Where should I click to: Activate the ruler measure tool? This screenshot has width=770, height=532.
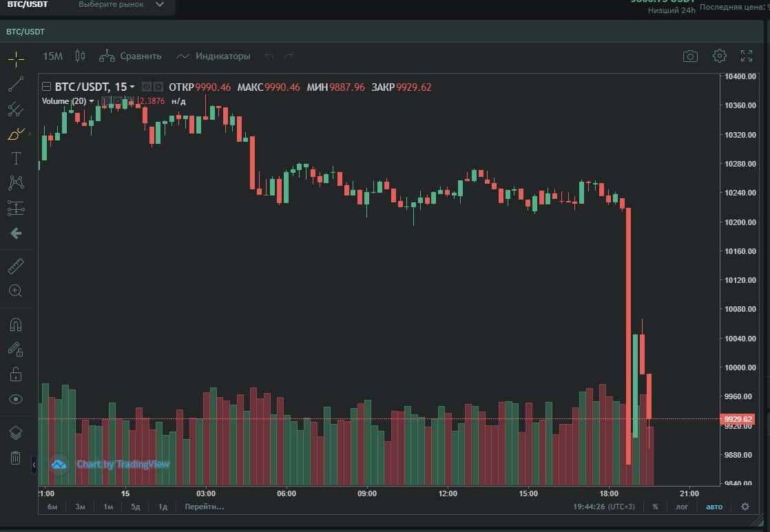(16, 266)
